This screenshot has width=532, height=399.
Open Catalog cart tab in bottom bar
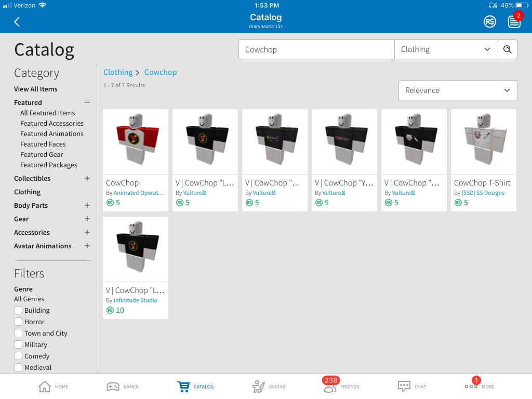[x=195, y=387]
